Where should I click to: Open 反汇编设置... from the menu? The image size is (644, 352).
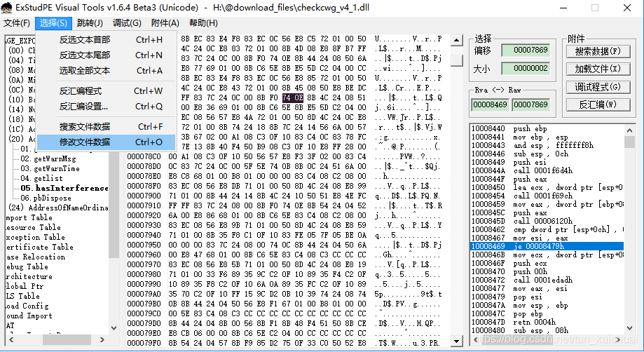[x=107, y=107]
